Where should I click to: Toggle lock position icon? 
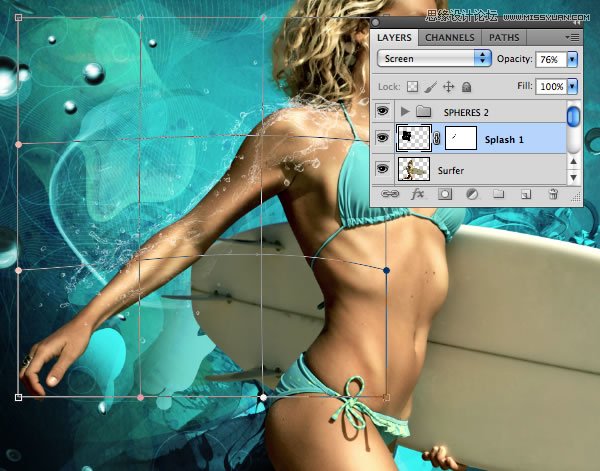point(448,87)
